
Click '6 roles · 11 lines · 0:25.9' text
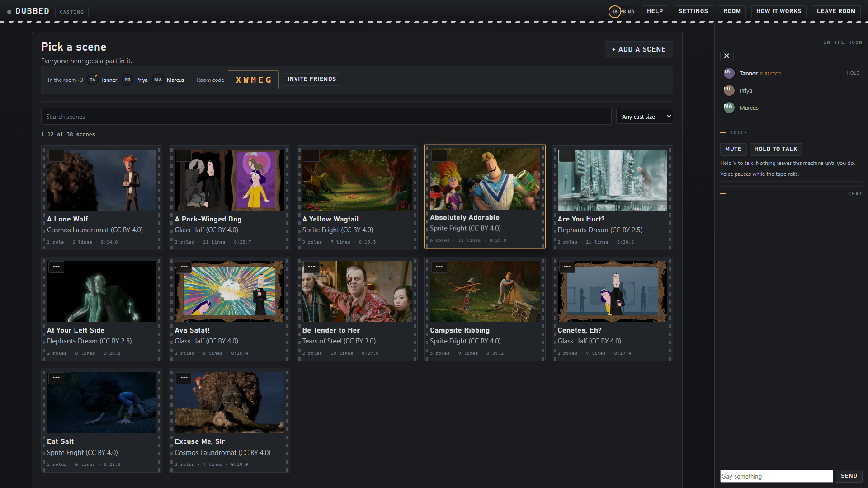pyautogui.click(x=468, y=241)
